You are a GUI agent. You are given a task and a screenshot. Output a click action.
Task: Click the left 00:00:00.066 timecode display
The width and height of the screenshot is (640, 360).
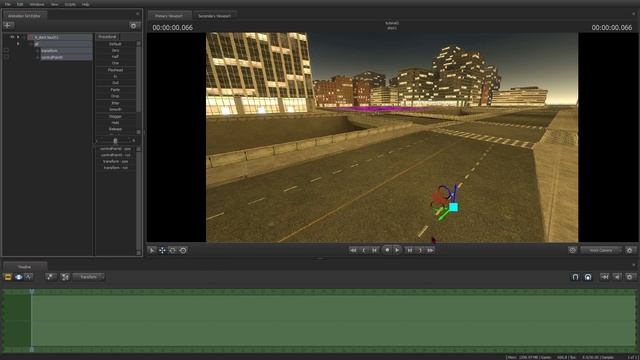click(x=173, y=27)
